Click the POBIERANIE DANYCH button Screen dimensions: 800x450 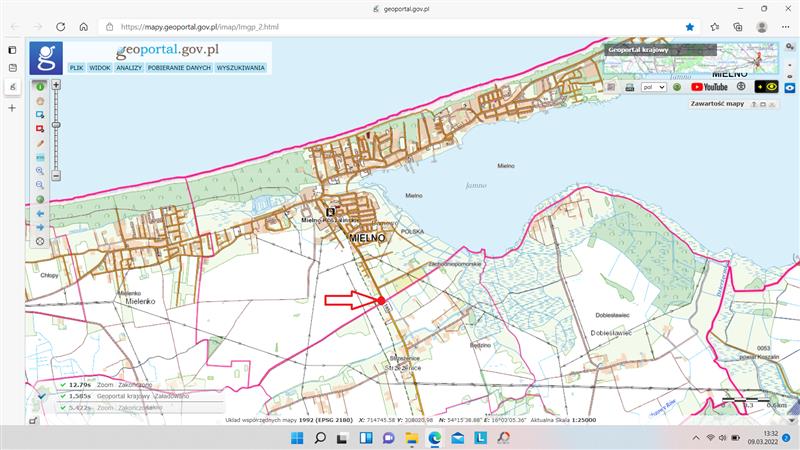click(x=180, y=68)
